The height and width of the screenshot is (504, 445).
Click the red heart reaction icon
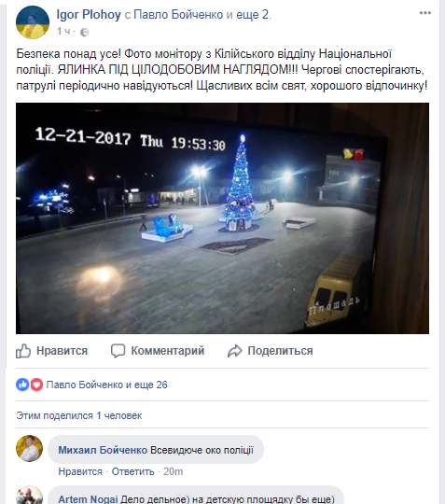(36, 385)
